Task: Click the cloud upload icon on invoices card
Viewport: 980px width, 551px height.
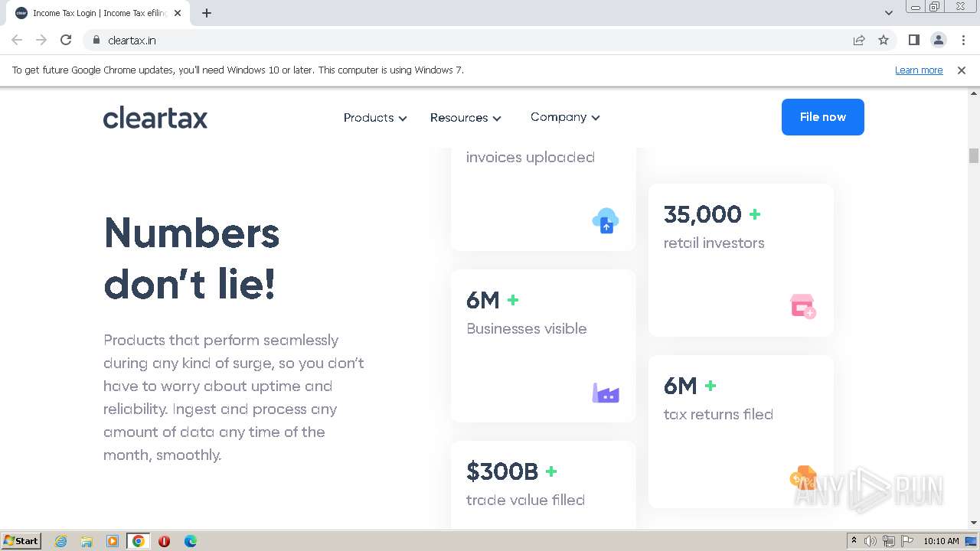Action: click(x=606, y=220)
